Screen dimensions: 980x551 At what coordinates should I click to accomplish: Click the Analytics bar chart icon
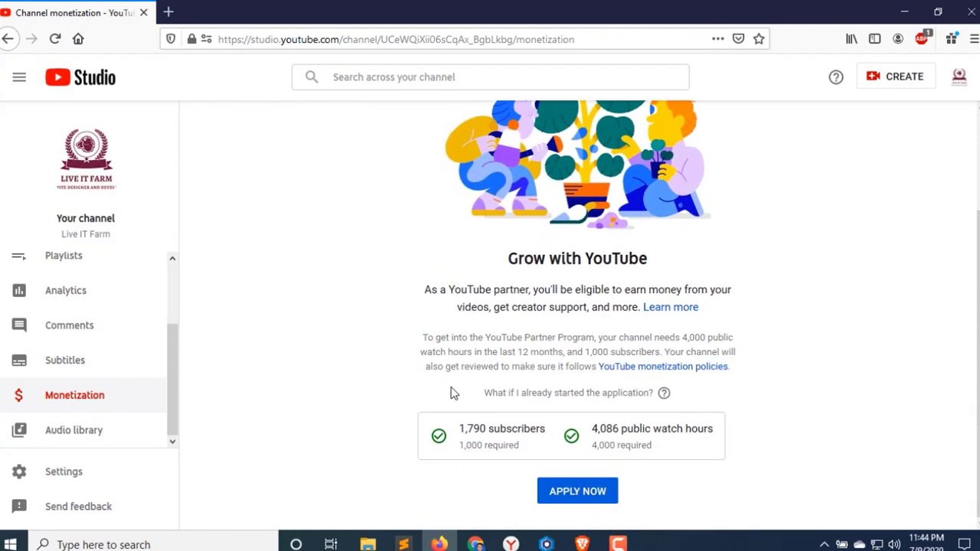19,290
